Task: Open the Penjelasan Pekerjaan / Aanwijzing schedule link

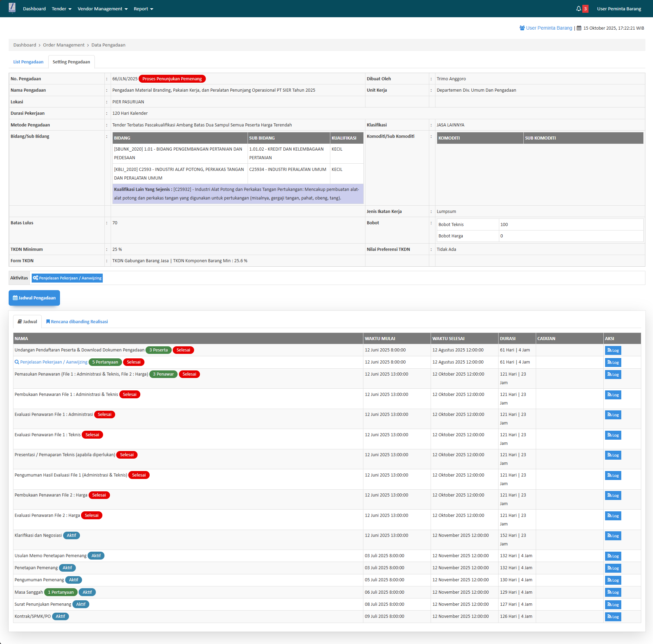Action: [x=53, y=362]
